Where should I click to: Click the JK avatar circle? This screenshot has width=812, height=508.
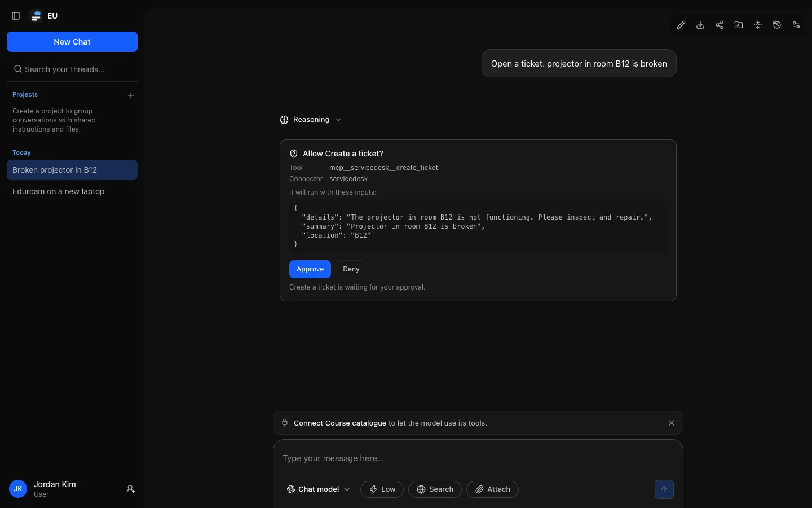coord(18,489)
